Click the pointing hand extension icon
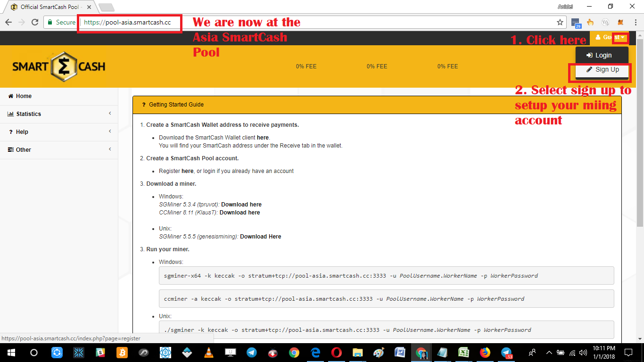644x362 pixels. coord(590,22)
